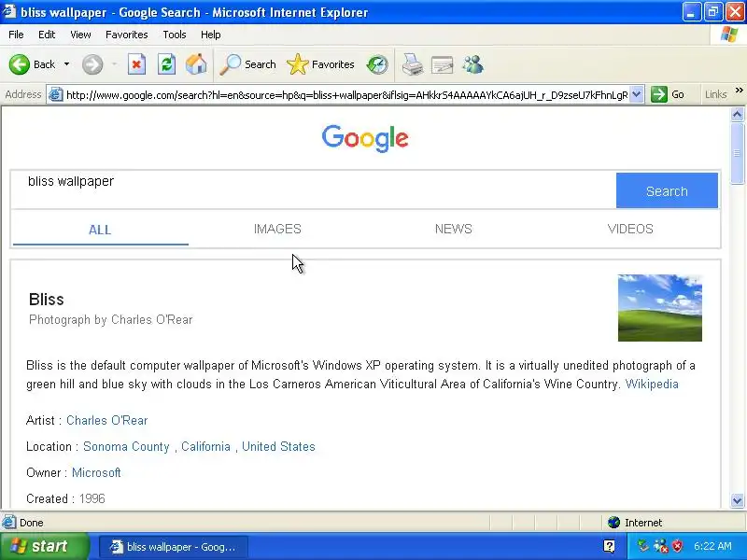Screen dimensions: 747x560
Task: Click the greyed Forward arrow button
Action: tap(92, 64)
